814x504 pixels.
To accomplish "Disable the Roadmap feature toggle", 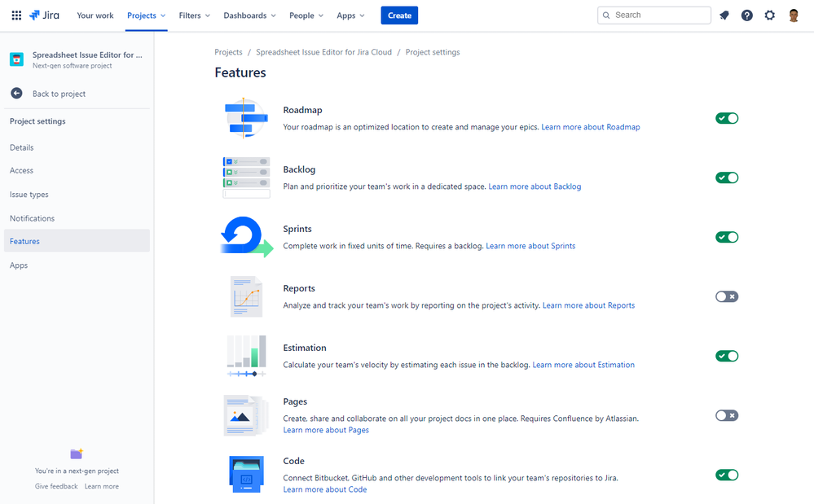I will click(x=727, y=118).
